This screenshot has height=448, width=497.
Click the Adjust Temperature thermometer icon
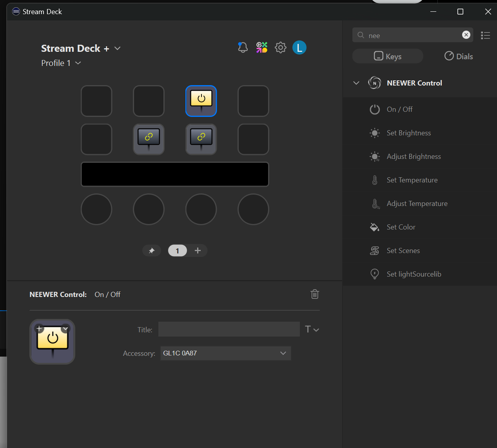(x=375, y=204)
